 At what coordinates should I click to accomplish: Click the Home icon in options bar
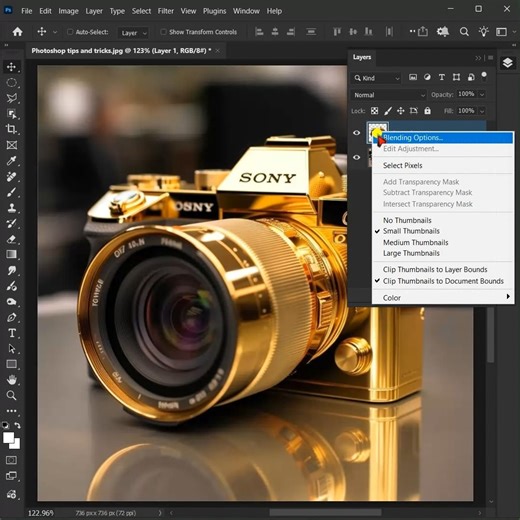17,32
